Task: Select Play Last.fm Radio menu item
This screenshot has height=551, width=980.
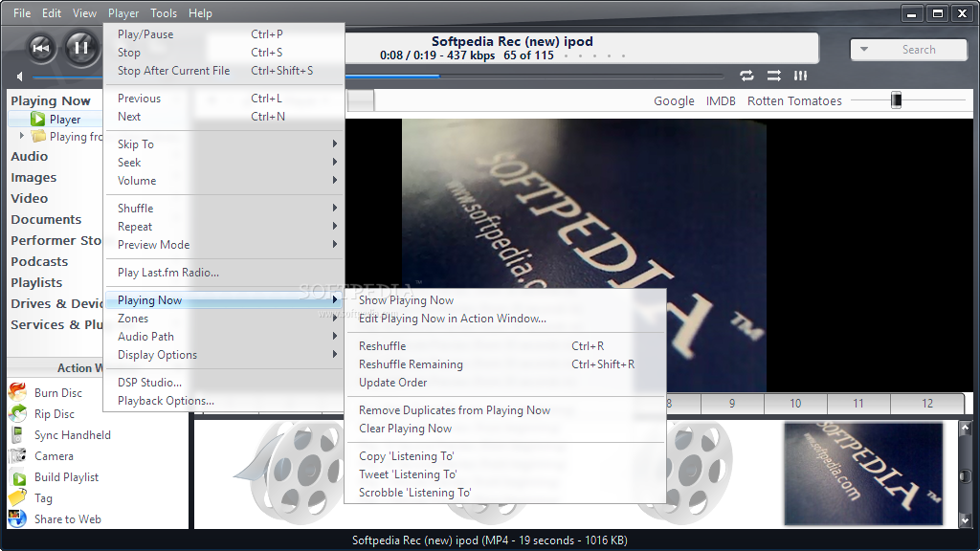Action: (x=225, y=273)
